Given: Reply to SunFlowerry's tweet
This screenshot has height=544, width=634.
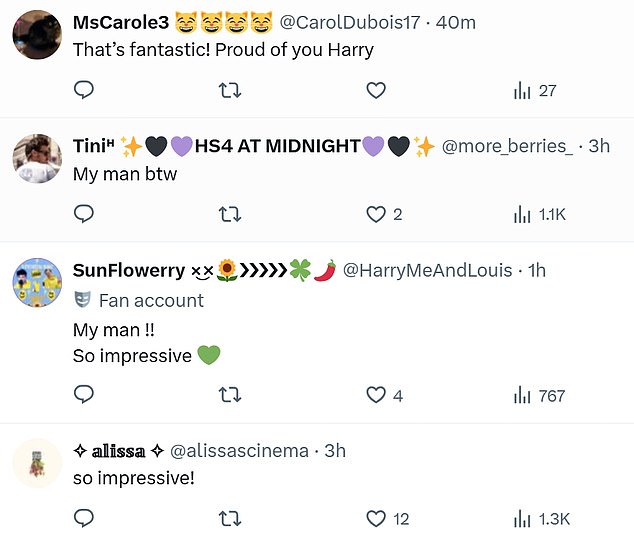Looking at the screenshot, I should (84, 395).
